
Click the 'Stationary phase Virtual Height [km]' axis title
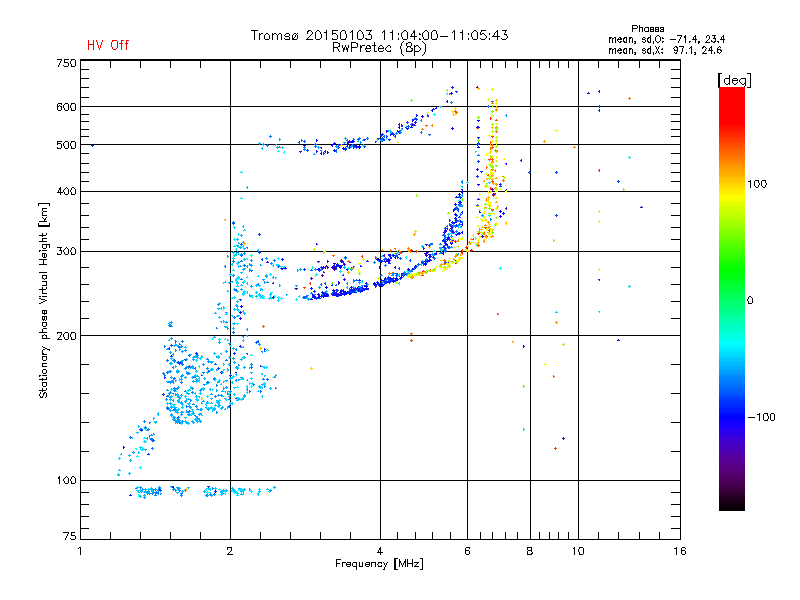(44, 300)
